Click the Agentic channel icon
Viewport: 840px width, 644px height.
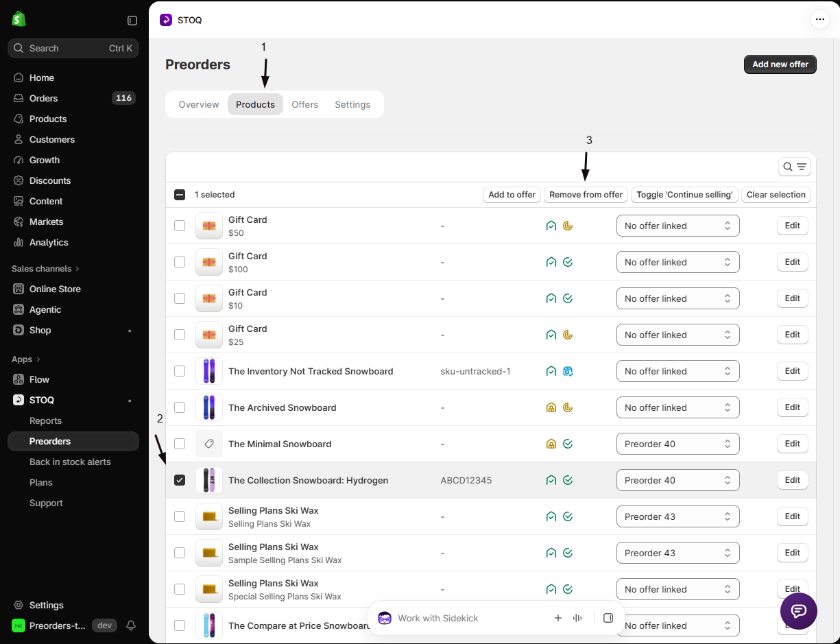point(19,309)
